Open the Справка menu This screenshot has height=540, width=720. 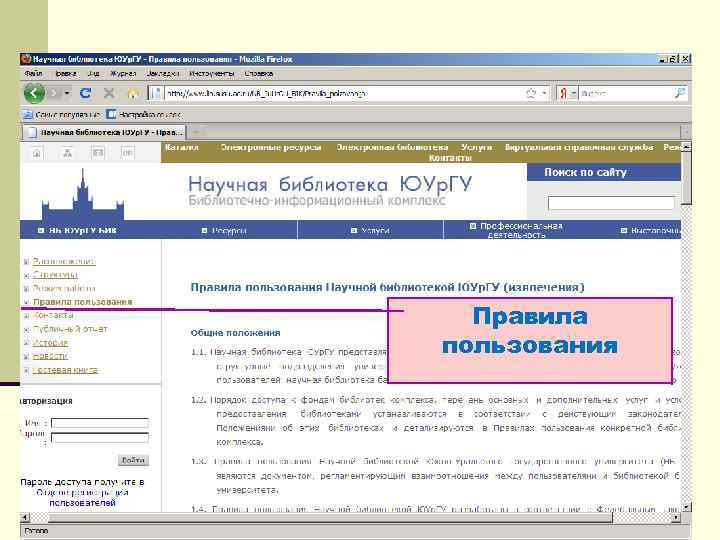coord(259,73)
